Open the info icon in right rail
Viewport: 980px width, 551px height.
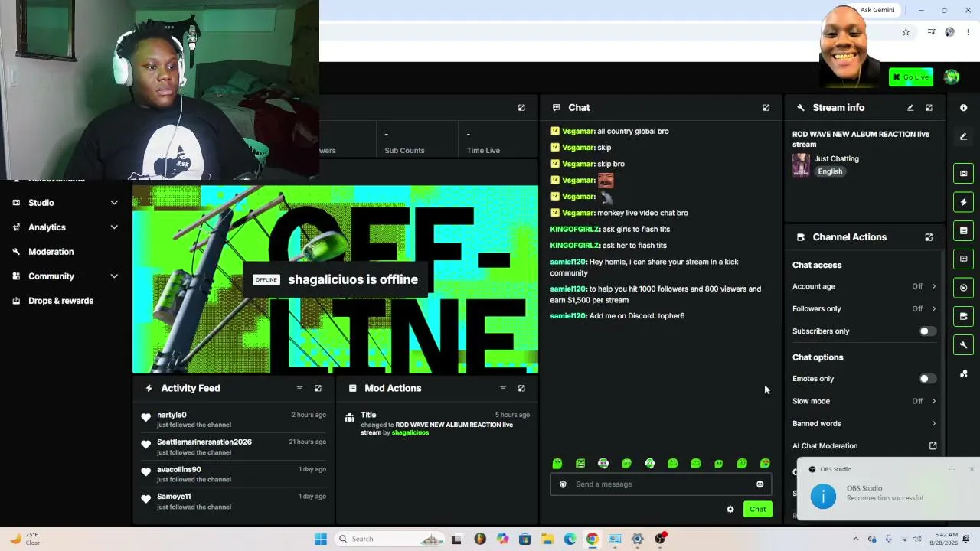pos(963,108)
